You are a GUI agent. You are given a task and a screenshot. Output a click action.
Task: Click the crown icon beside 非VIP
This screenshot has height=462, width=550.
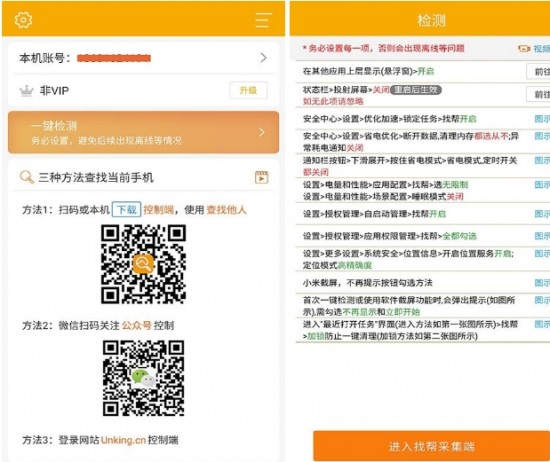[x=26, y=91]
